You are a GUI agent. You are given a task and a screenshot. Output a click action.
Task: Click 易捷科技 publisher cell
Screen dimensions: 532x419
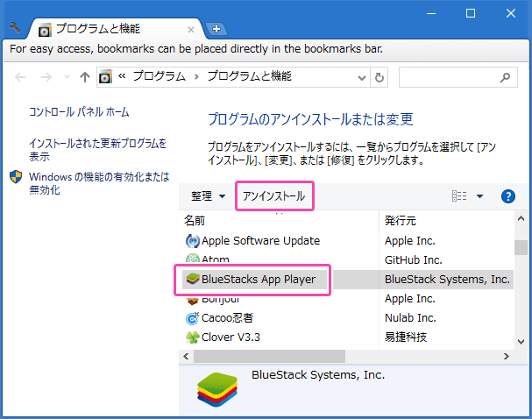click(406, 337)
